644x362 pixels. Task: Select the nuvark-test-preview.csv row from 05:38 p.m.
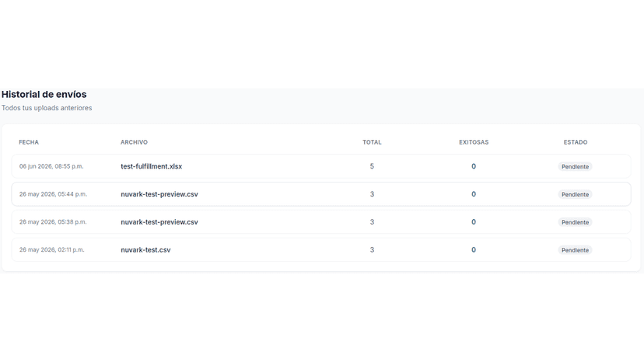[x=321, y=222]
